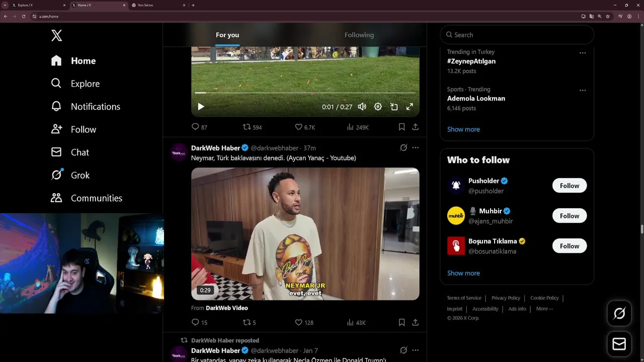This screenshot has width=644, height=362.
Task: Reply to the Neymar post with 15 comments
Action: tap(199, 322)
